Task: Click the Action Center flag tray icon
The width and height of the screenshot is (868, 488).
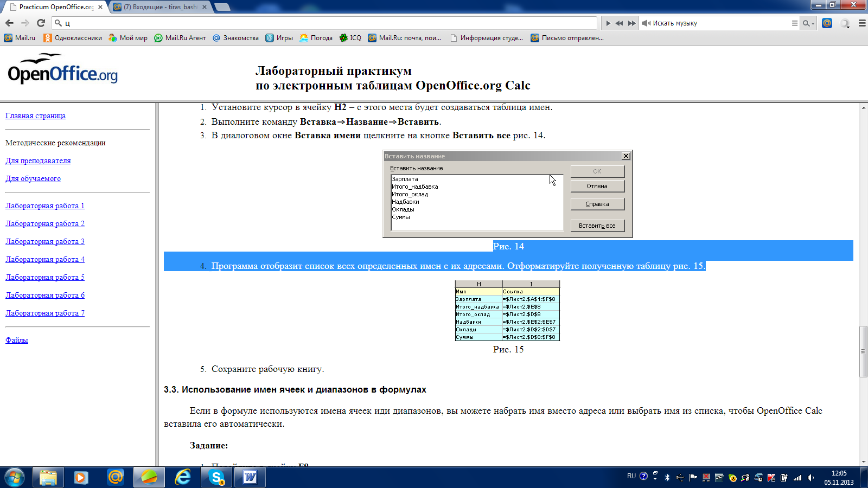Action: pyautogui.click(x=693, y=478)
